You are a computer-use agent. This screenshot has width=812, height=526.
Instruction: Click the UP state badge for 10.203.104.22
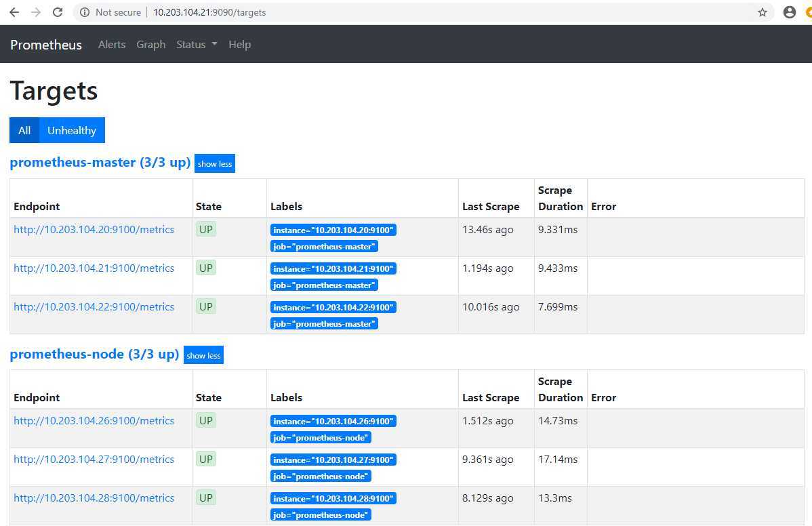coord(206,306)
